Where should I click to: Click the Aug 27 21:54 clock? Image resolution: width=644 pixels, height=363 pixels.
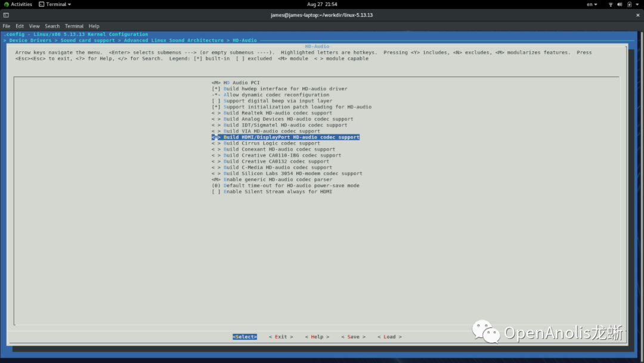point(322,4)
